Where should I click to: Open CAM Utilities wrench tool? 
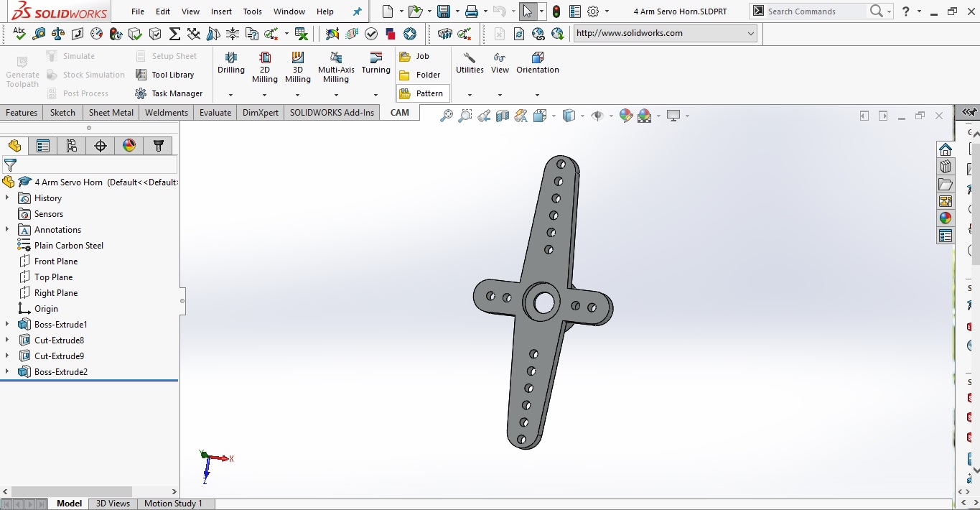pos(470,63)
